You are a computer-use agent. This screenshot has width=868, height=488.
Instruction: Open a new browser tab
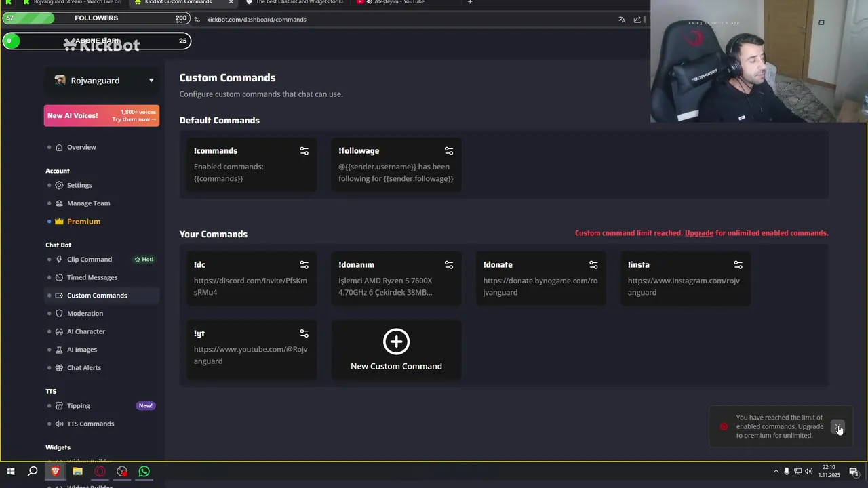[470, 2]
